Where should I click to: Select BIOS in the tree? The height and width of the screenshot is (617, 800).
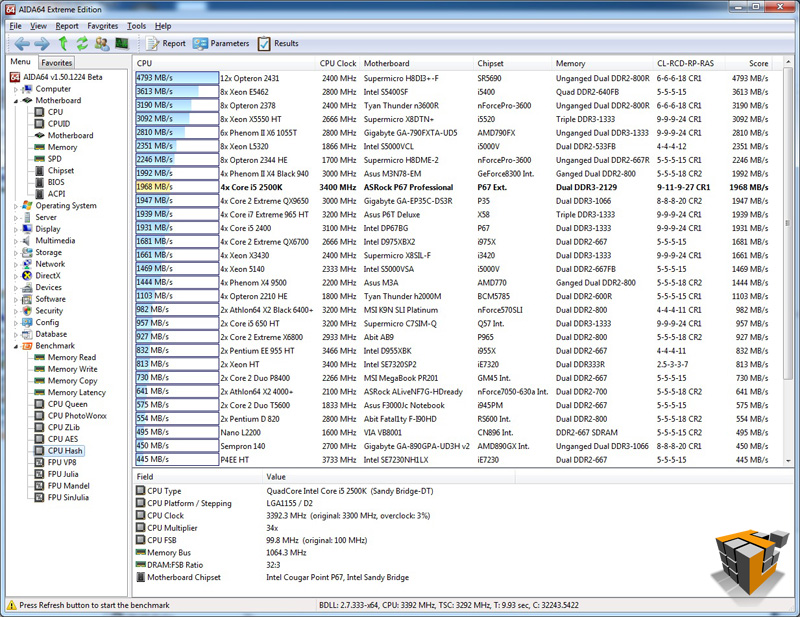(x=56, y=182)
